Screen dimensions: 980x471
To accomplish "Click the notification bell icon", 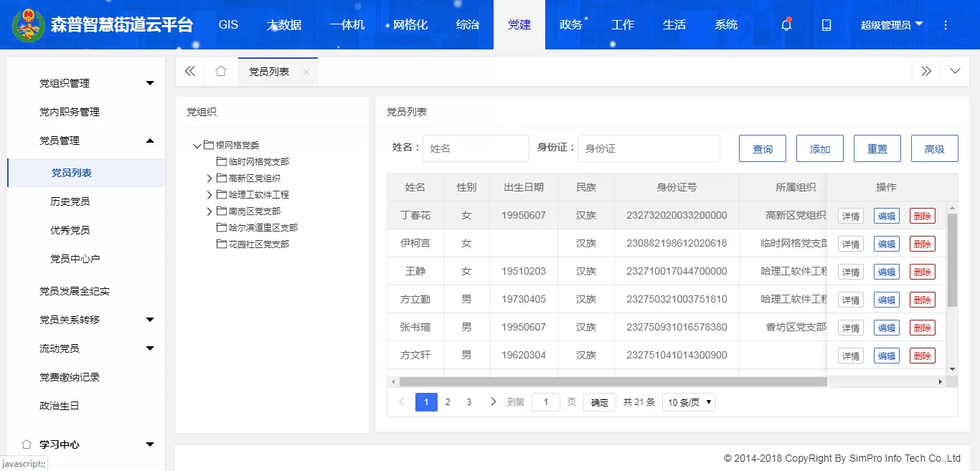I will (786, 25).
